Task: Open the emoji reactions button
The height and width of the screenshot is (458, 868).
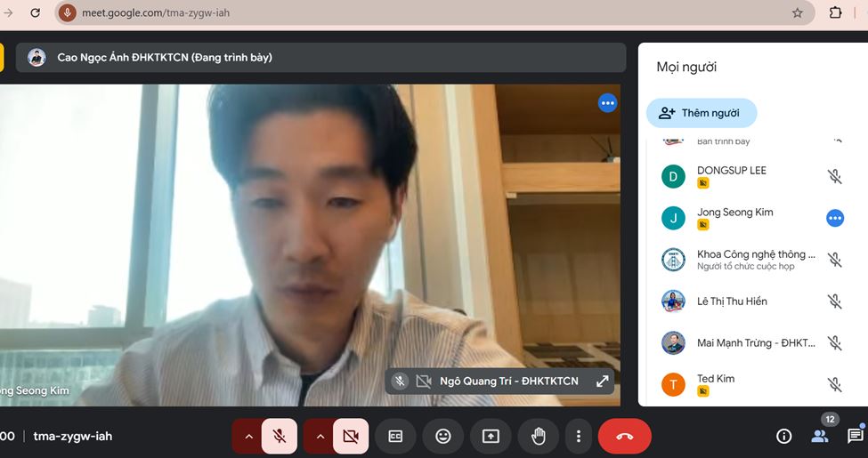Action: (442, 437)
